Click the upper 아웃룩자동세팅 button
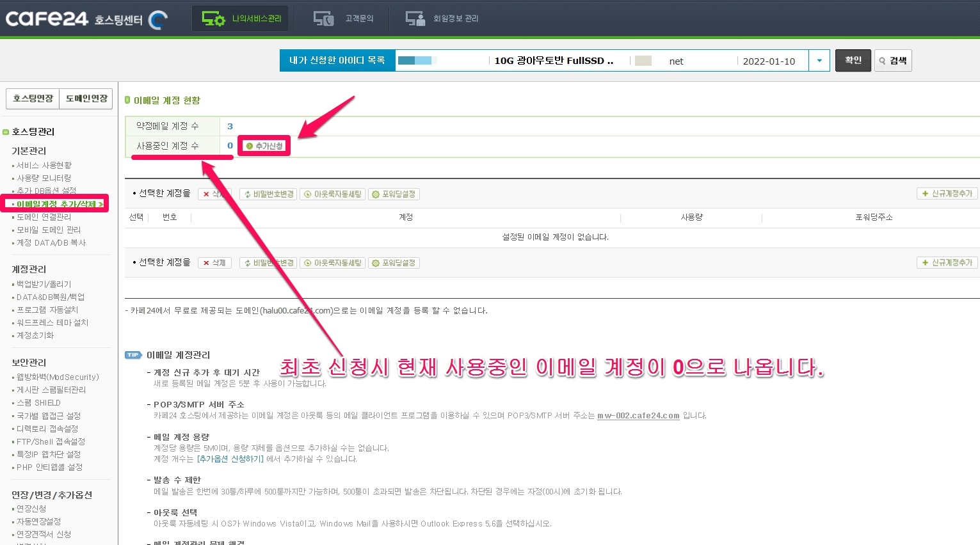980x545 pixels. [333, 194]
